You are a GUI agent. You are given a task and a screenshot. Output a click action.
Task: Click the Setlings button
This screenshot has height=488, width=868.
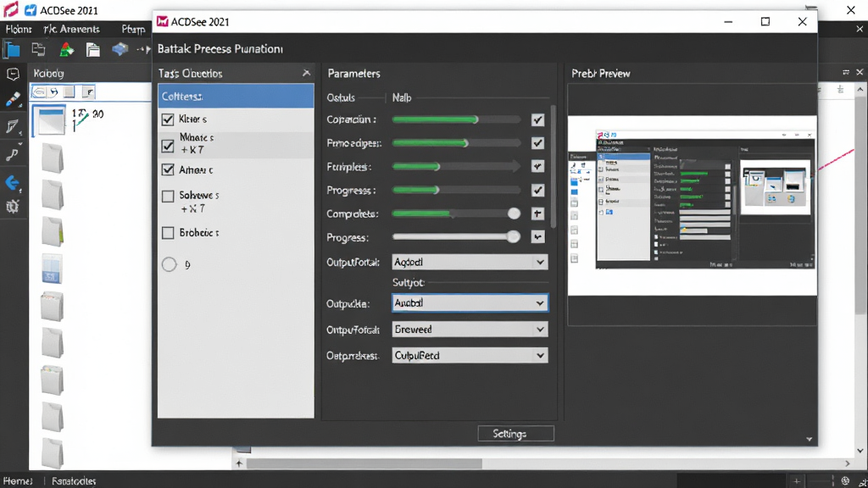pos(515,434)
